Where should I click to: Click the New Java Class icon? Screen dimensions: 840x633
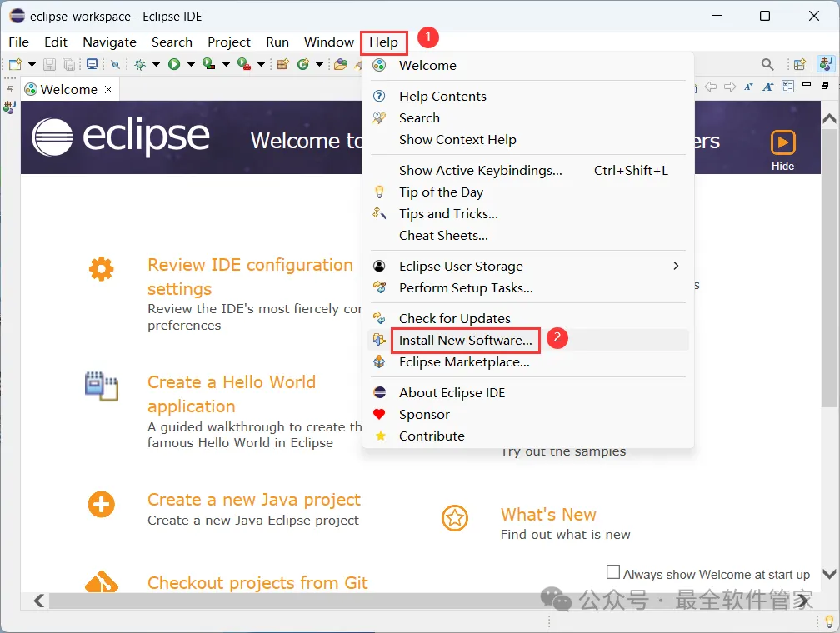tap(303, 64)
